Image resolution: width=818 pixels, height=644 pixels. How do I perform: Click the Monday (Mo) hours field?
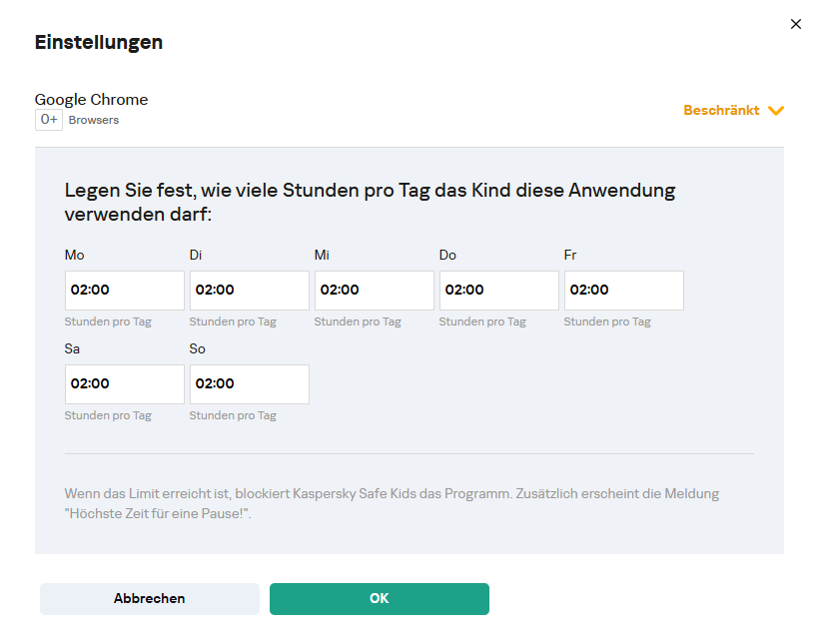[125, 291]
